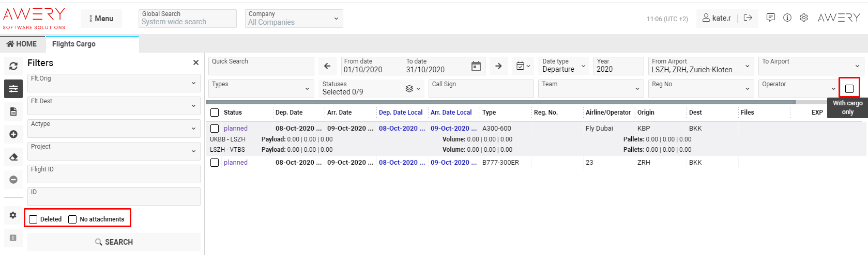The image size is (868, 255).
Task: Tick the No attachments checkbox
Action: pos(72,219)
